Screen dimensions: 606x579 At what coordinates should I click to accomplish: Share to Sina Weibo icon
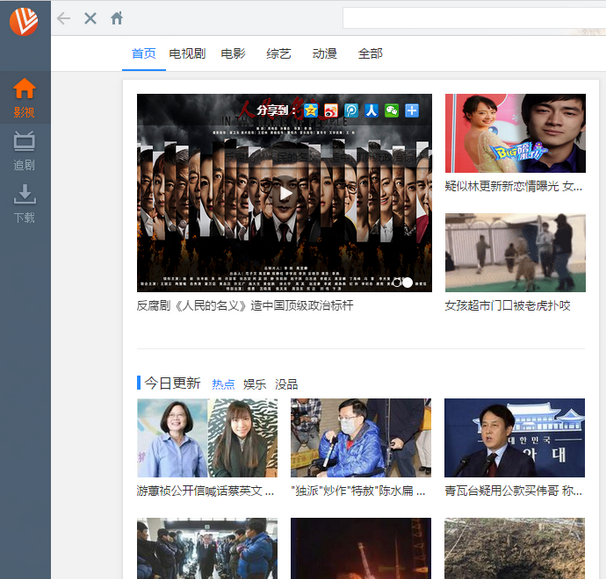point(331,110)
